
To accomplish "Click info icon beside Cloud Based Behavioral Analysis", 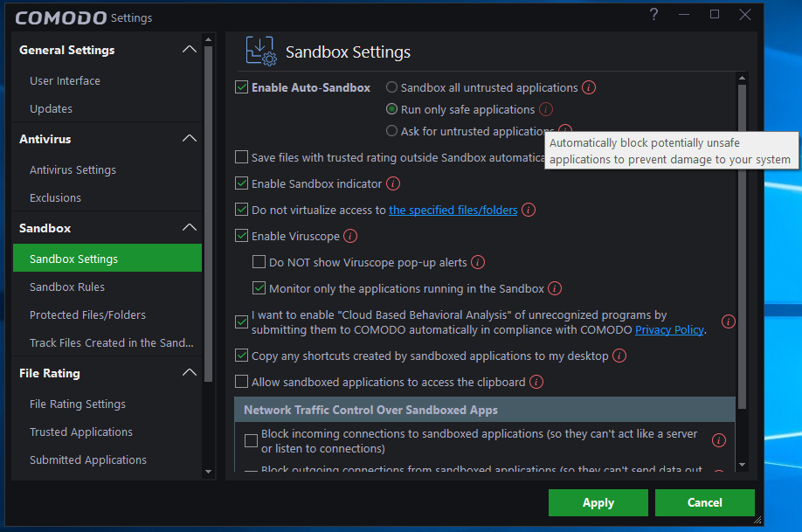I will (x=728, y=321).
